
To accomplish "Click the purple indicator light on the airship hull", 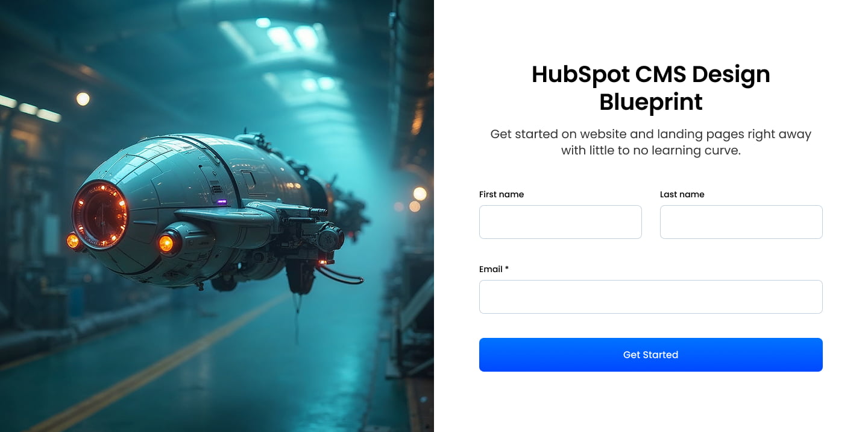I will click(x=222, y=202).
